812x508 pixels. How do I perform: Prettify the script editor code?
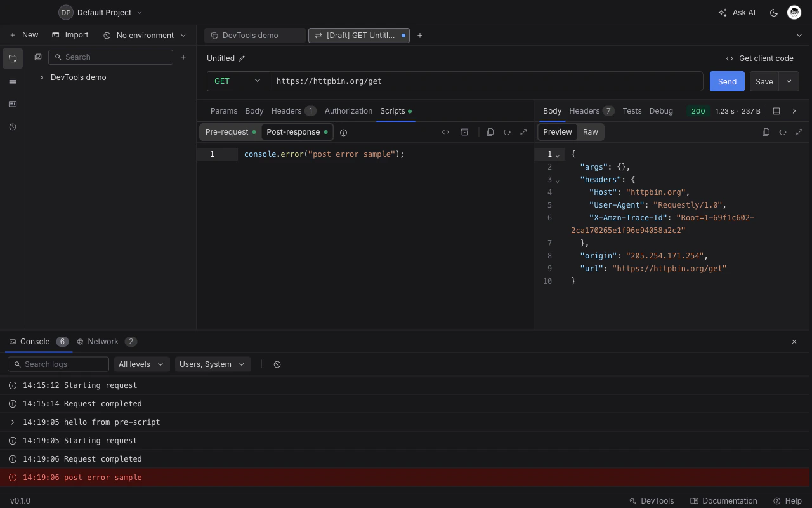[x=507, y=132]
